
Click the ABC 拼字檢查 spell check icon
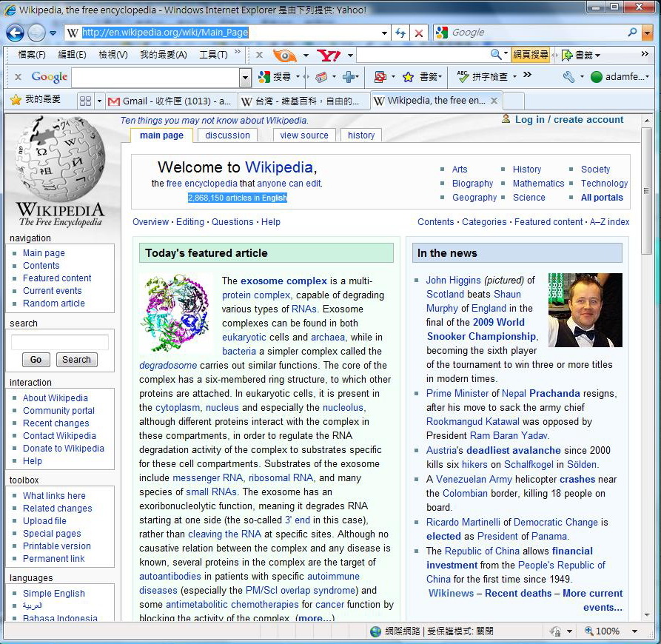tap(483, 77)
